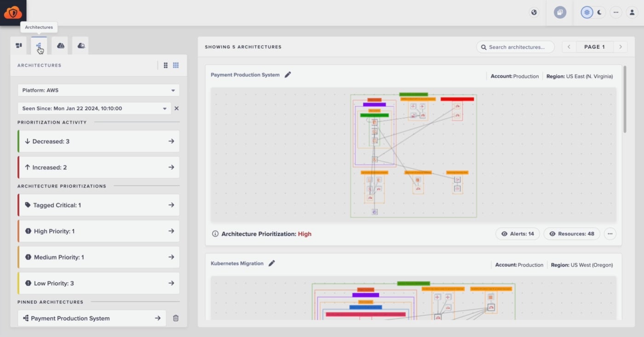Open the globe icon in the header
The image size is (644, 337).
point(534,12)
